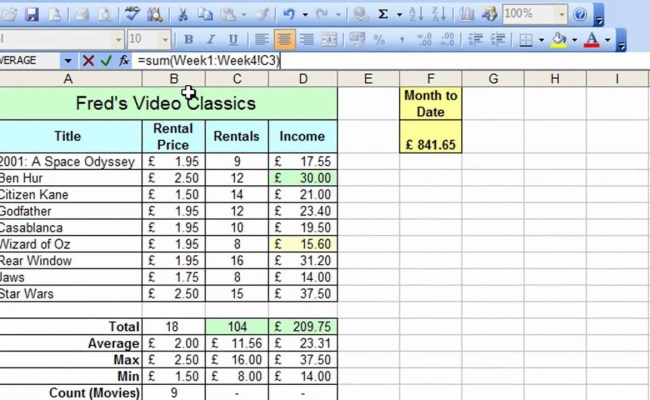Click Increase Decimal icon
The height and width of the screenshot is (400, 650).
point(424,39)
